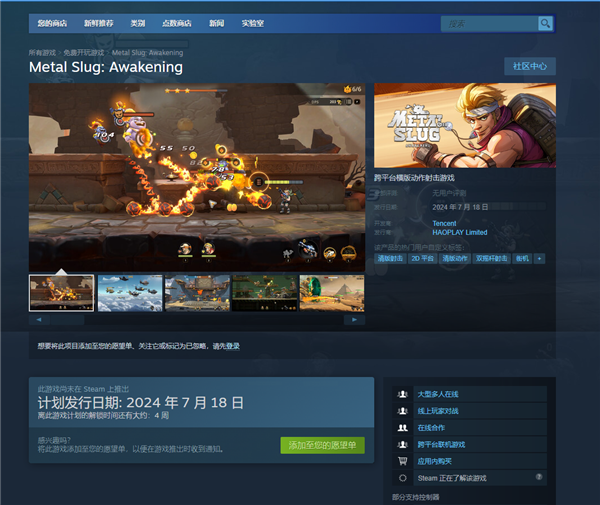
Task: Go to the 点数商店 points shop
Action: 176,23
